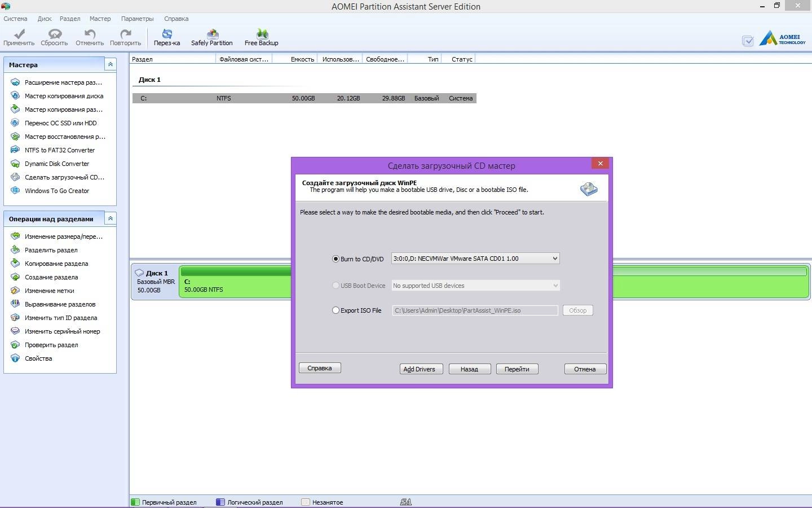812x508 pixels.
Task: Click the Расширение мастера раздела icon
Action: 15,82
